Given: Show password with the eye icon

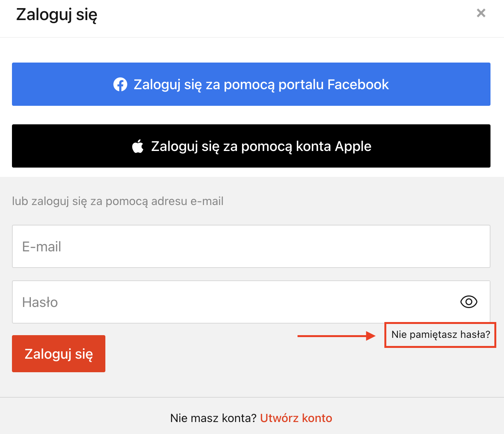Looking at the screenshot, I should pyautogui.click(x=469, y=302).
